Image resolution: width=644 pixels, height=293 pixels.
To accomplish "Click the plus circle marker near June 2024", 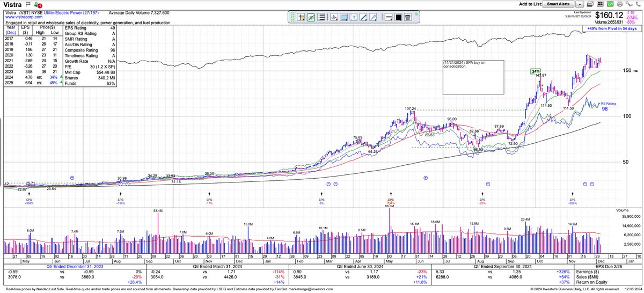I will coord(425,178).
